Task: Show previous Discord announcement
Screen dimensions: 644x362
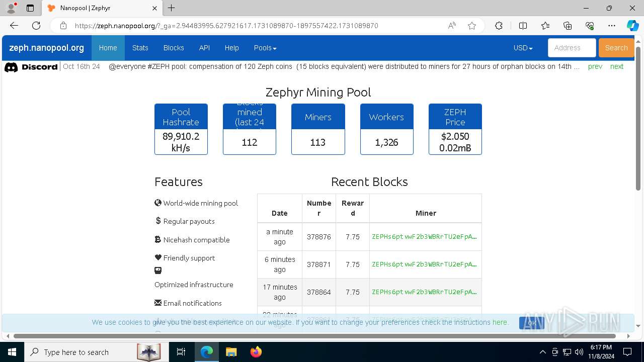Action: (595, 66)
